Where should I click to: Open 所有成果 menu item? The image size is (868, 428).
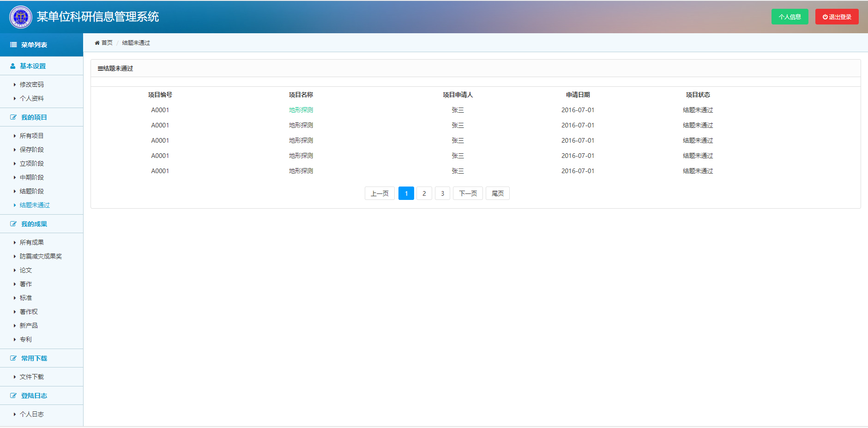tap(32, 242)
